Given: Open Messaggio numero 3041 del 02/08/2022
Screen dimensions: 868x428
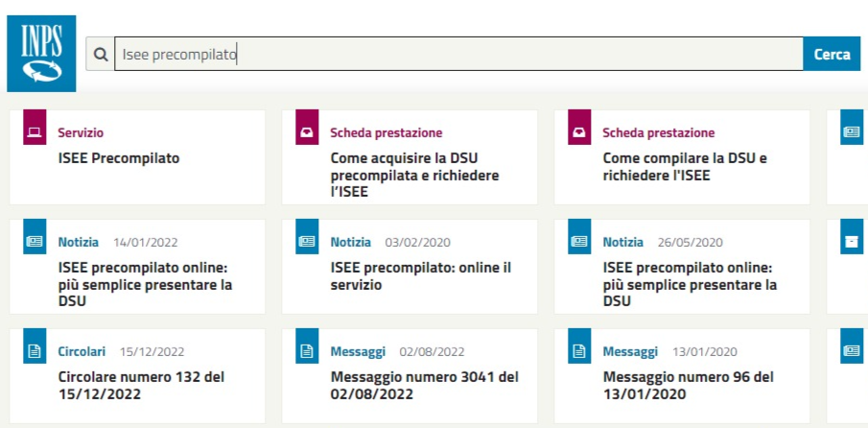Looking at the screenshot, I should 425,386.
